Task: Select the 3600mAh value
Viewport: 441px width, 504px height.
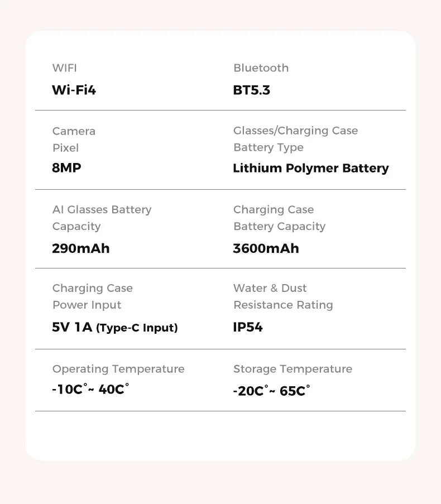Action: coord(266,248)
